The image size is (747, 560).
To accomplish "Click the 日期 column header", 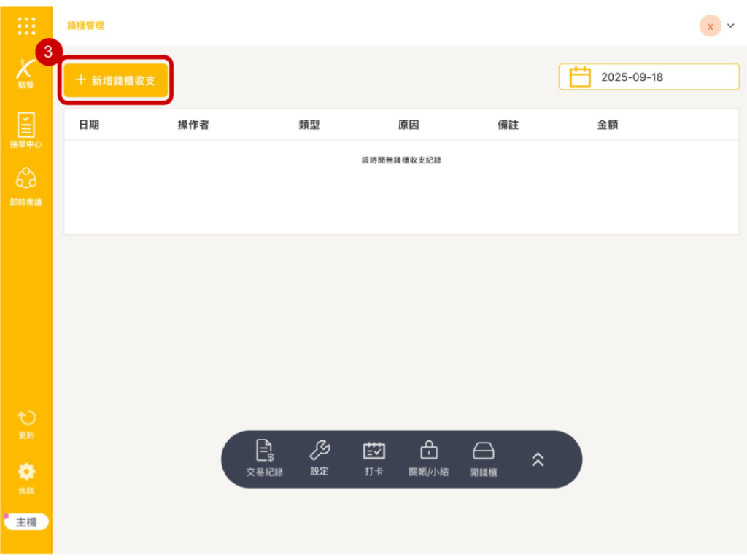I will 89,125.
